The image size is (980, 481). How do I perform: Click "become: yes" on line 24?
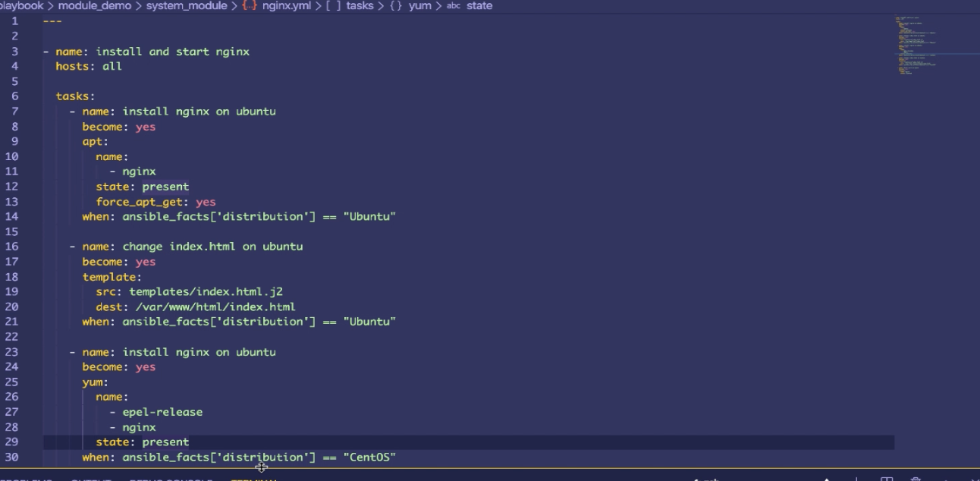[119, 367]
